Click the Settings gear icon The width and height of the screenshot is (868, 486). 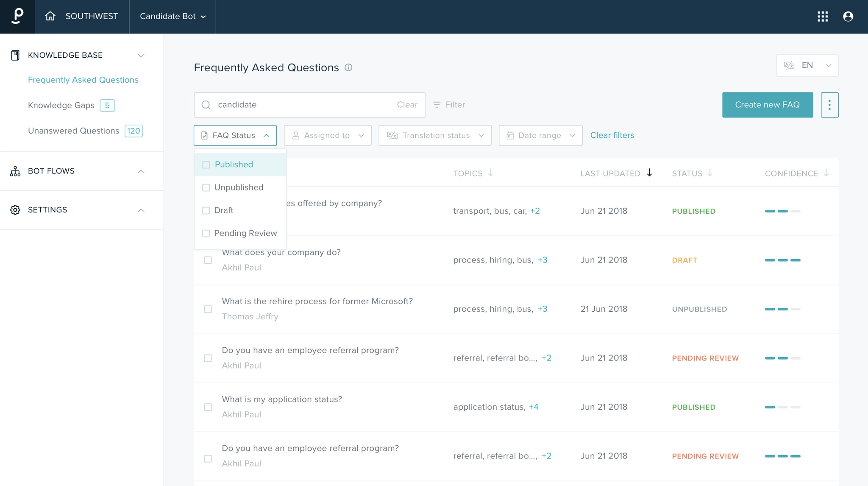pos(15,210)
